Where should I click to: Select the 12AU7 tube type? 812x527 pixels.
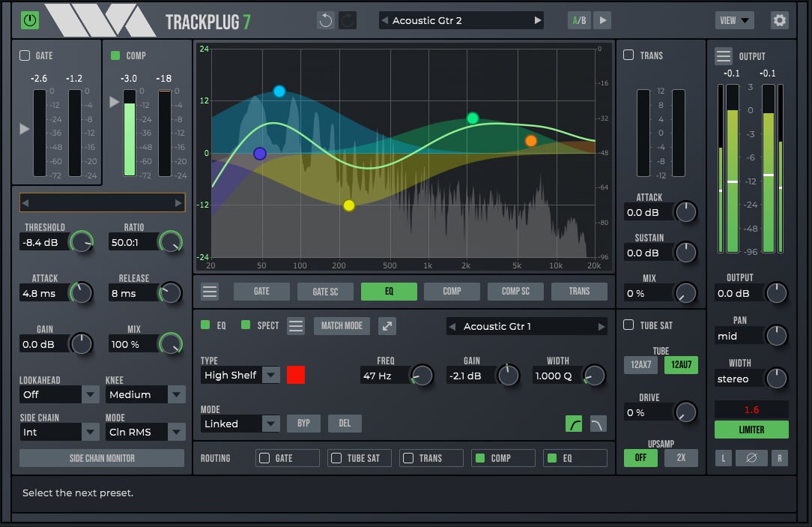tap(681, 365)
